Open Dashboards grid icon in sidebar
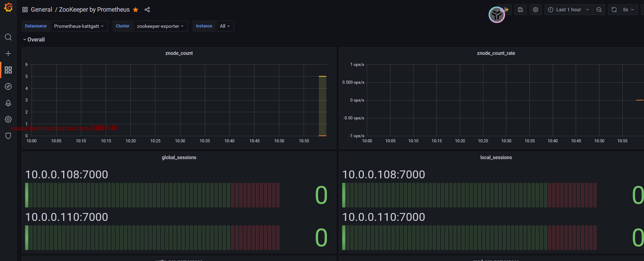The image size is (644, 261). tap(8, 70)
